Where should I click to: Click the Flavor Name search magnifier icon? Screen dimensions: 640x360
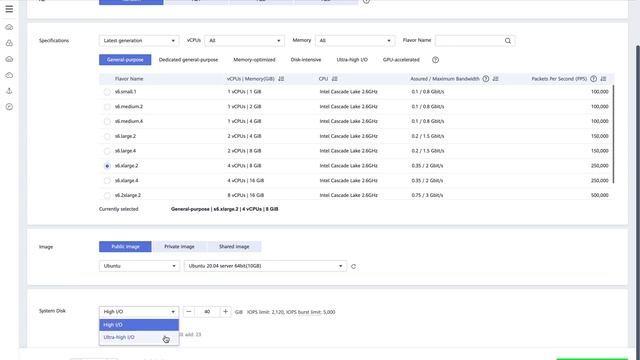point(508,40)
